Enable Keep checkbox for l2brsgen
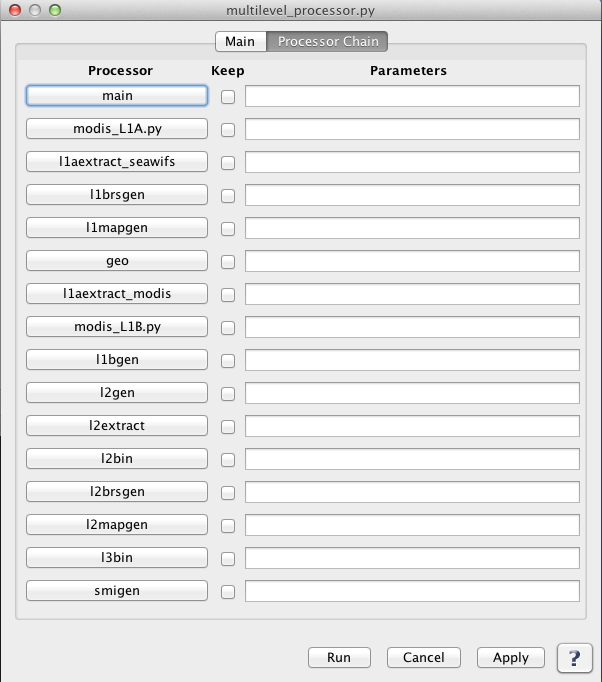Viewport: 602px width, 682px height. pos(228,493)
